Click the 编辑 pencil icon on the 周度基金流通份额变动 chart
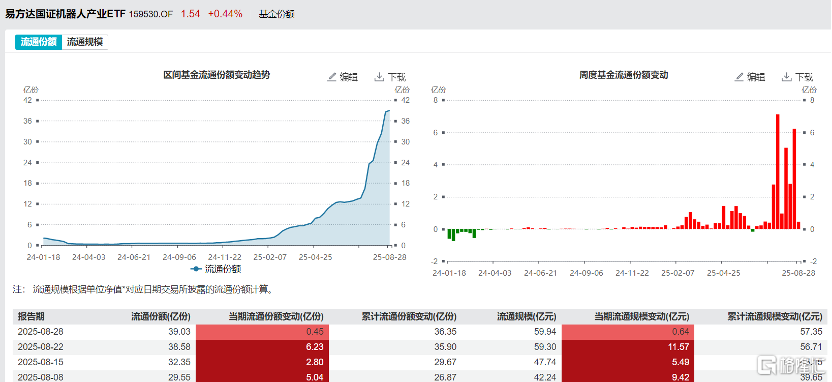832x382 pixels. point(740,77)
